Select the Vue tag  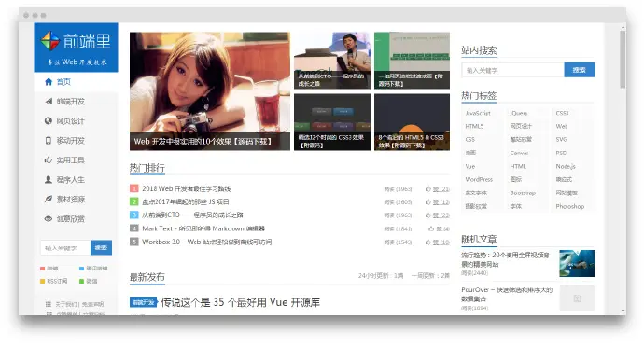tap(470, 166)
